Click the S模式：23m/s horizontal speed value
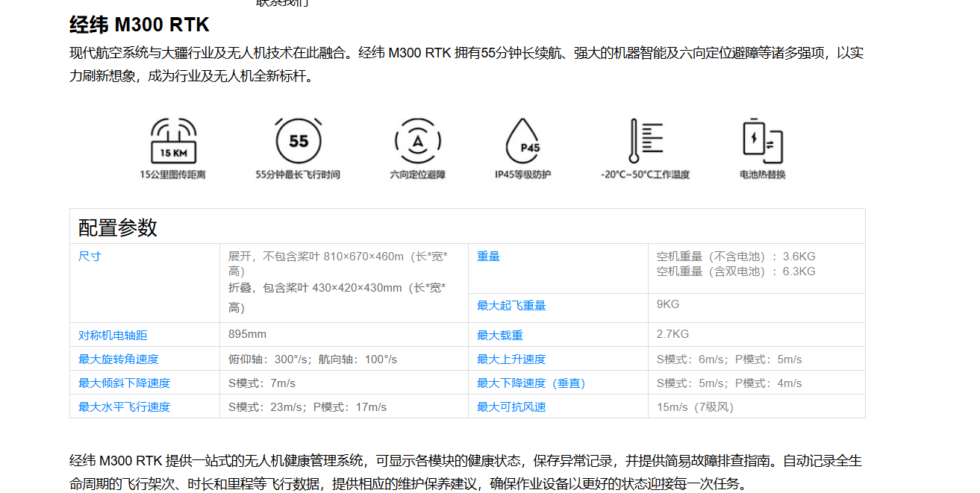 (308, 407)
